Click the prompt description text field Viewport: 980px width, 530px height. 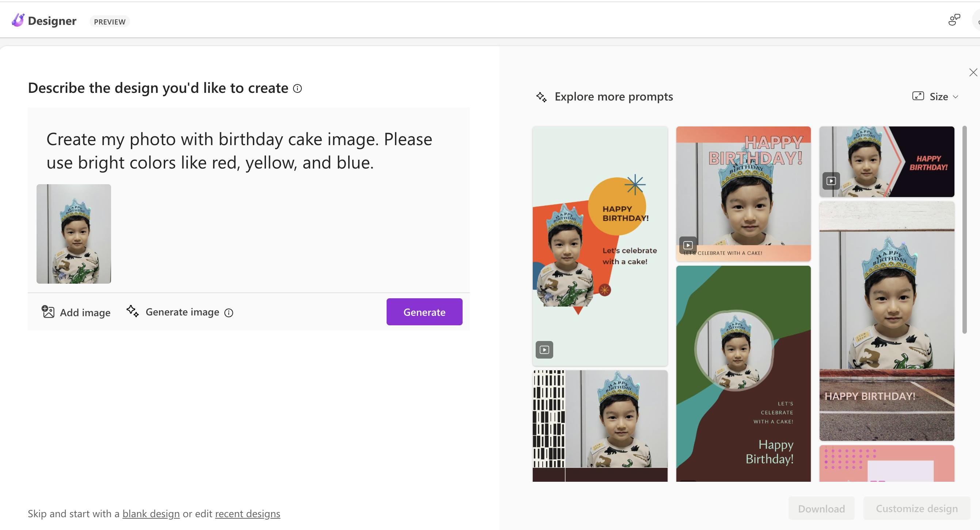[x=239, y=151]
